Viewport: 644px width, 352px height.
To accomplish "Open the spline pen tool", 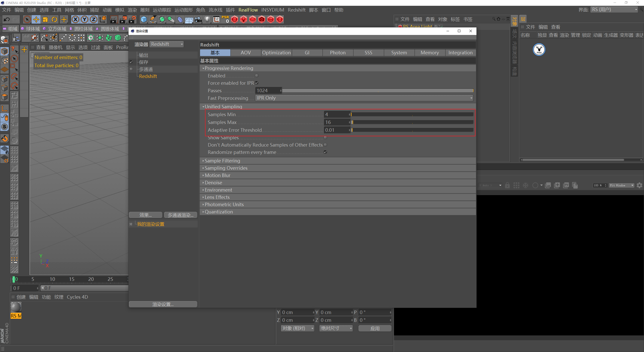I will click(153, 19).
